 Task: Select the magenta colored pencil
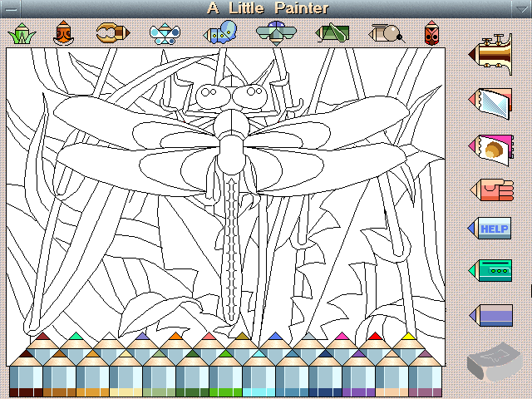pos(342,341)
